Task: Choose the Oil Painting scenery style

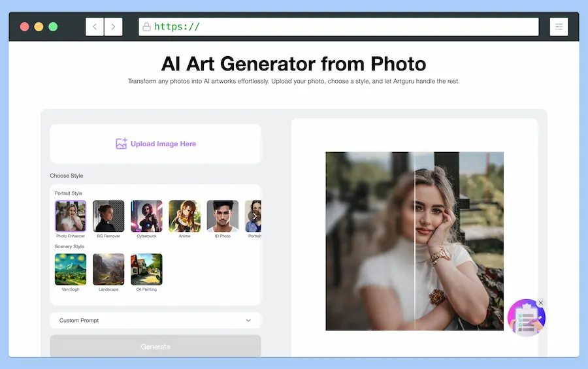Action: [146, 269]
